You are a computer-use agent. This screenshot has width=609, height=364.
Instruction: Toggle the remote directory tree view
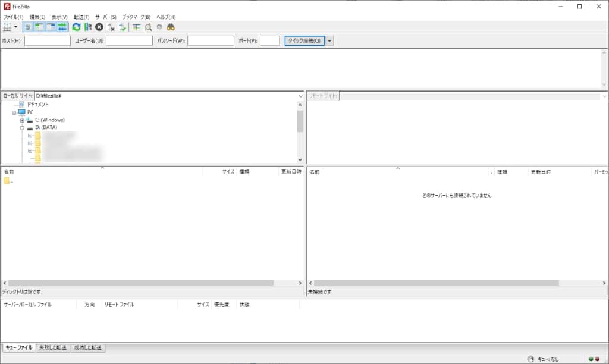tap(51, 27)
